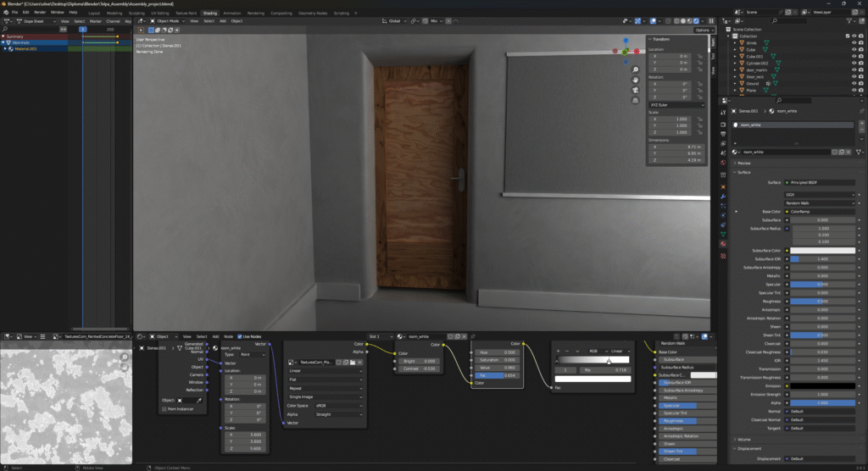
Task: Click the Dimensions X value field
Action: (676, 147)
